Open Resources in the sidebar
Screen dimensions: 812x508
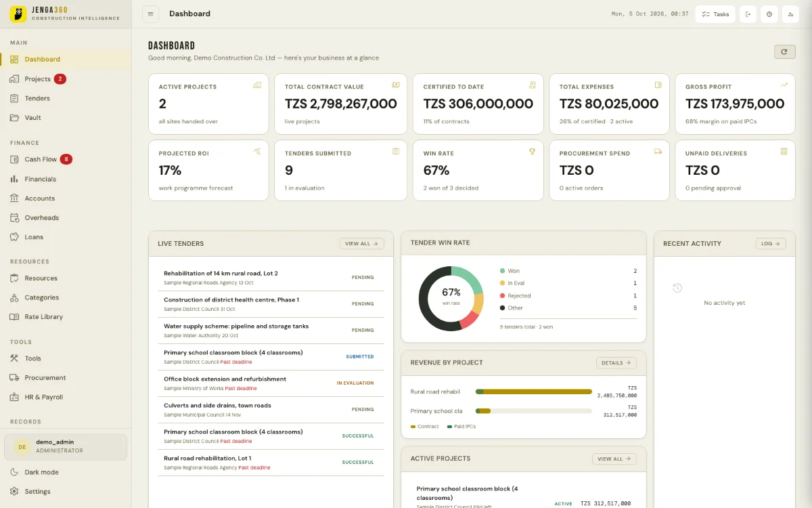coord(66,278)
